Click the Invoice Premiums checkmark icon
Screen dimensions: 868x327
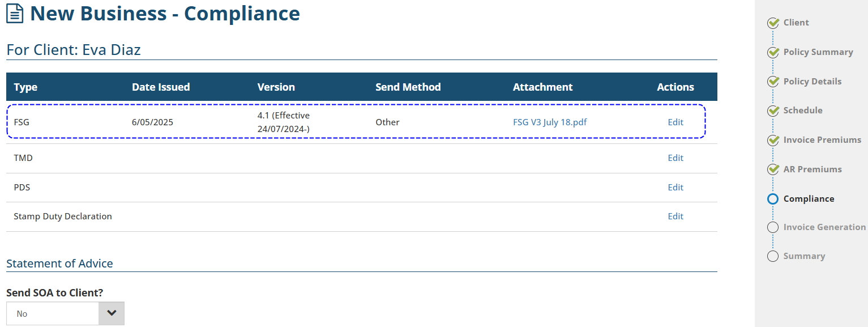click(x=773, y=140)
